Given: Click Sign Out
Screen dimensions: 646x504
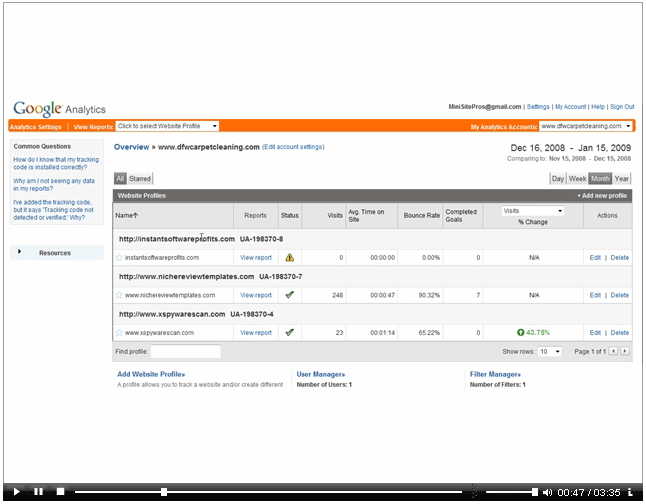Looking at the screenshot, I should (622, 107).
